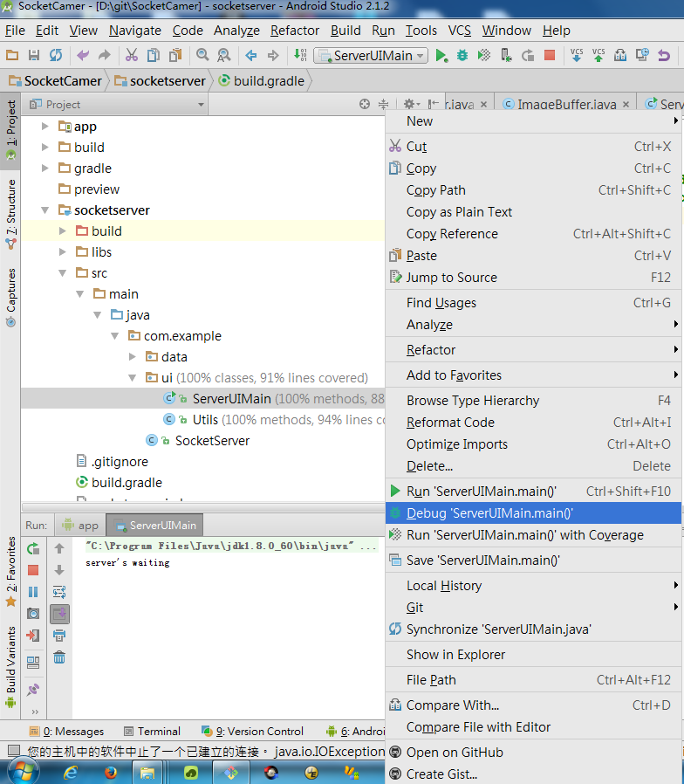Open Firefox from the taskbar
Image resolution: width=684 pixels, height=784 pixels.
(x=111, y=773)
